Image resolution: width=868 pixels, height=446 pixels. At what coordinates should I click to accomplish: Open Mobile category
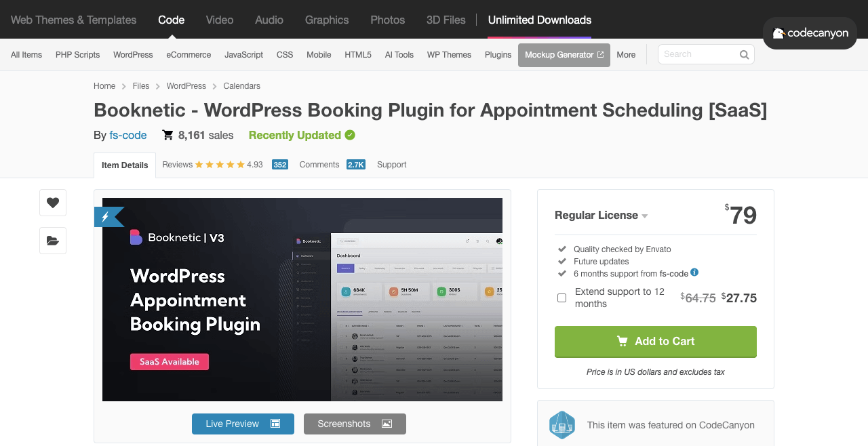[319, 55]
